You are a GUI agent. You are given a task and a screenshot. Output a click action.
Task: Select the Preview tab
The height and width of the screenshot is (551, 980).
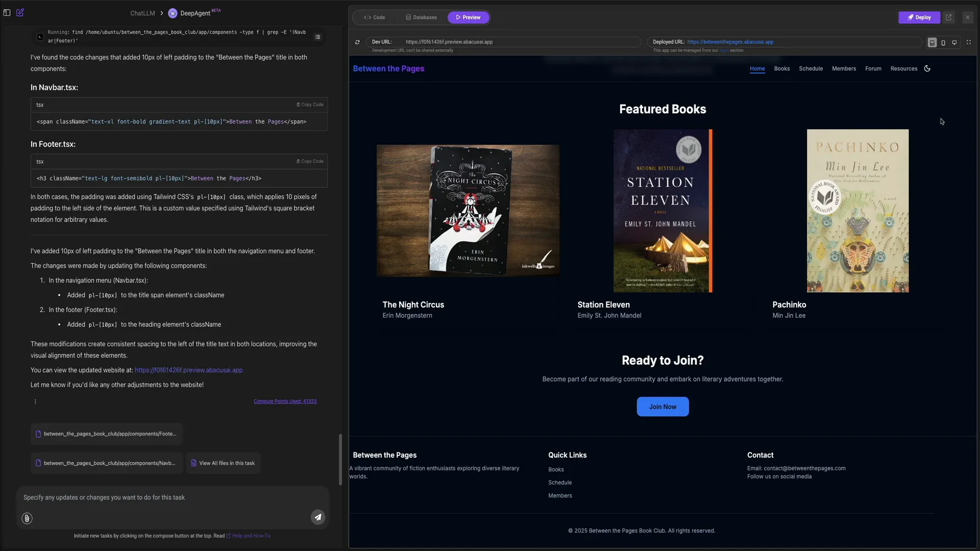click(x=469, y=17)
